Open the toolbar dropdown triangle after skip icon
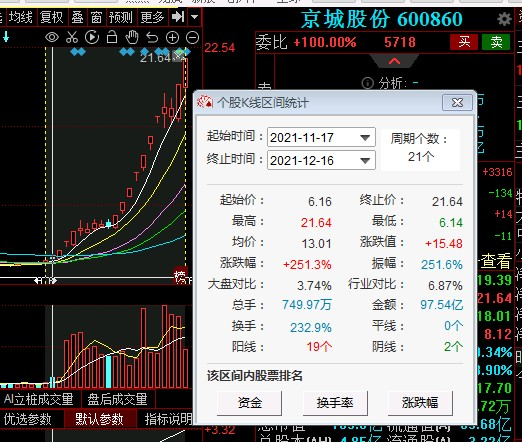 coord(195,17)
